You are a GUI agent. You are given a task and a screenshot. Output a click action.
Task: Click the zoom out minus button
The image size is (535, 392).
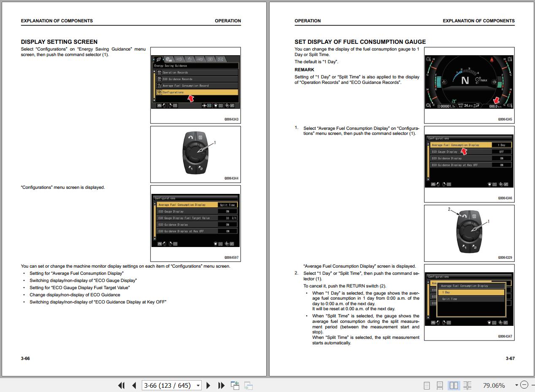pos(524,385)
